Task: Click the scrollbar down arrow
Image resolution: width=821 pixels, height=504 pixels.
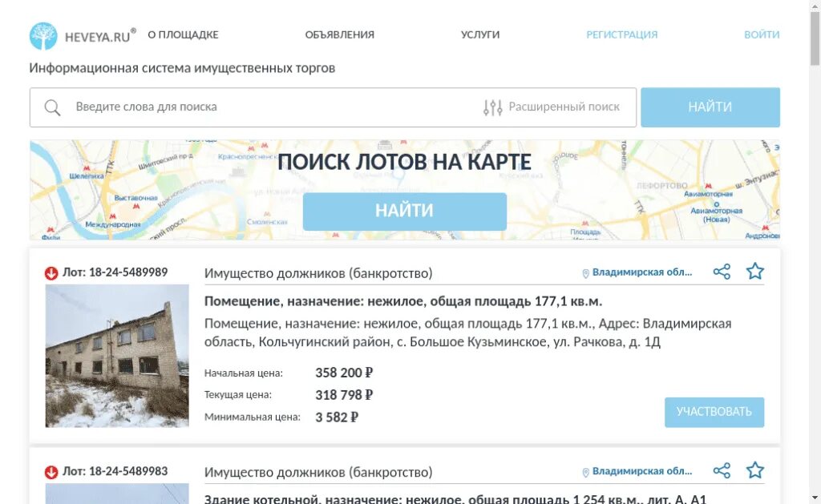Action: click(x=815, y=498)
